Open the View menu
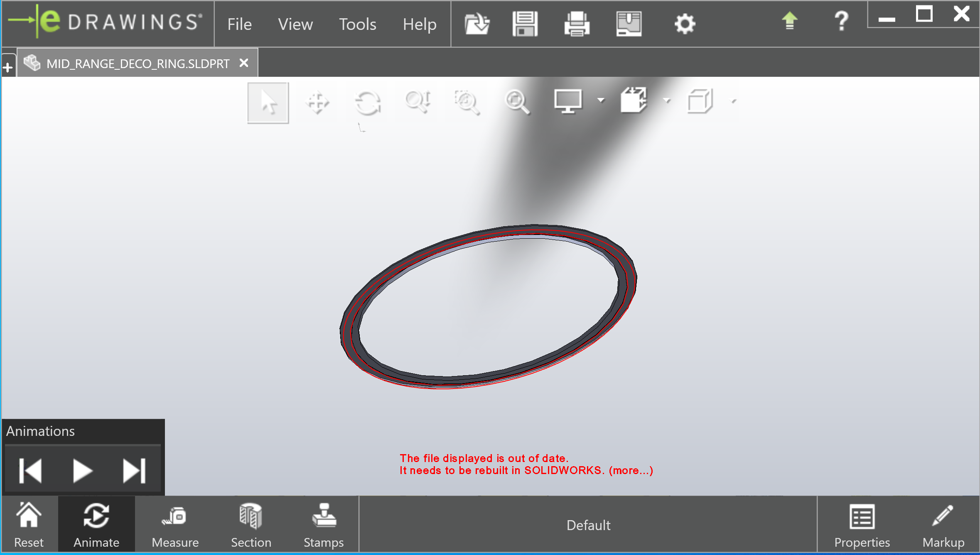 [295, 24]
